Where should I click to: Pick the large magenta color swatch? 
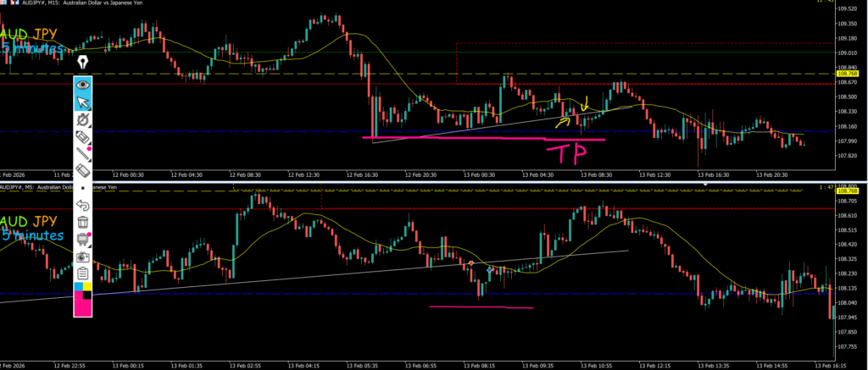coord(83,305)
